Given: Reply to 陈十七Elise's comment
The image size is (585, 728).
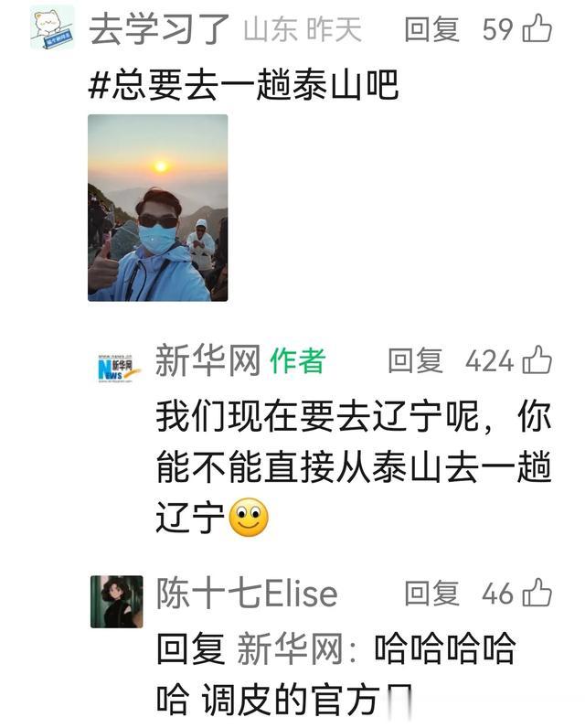Looking at the screenshot, I should point(432,594).
